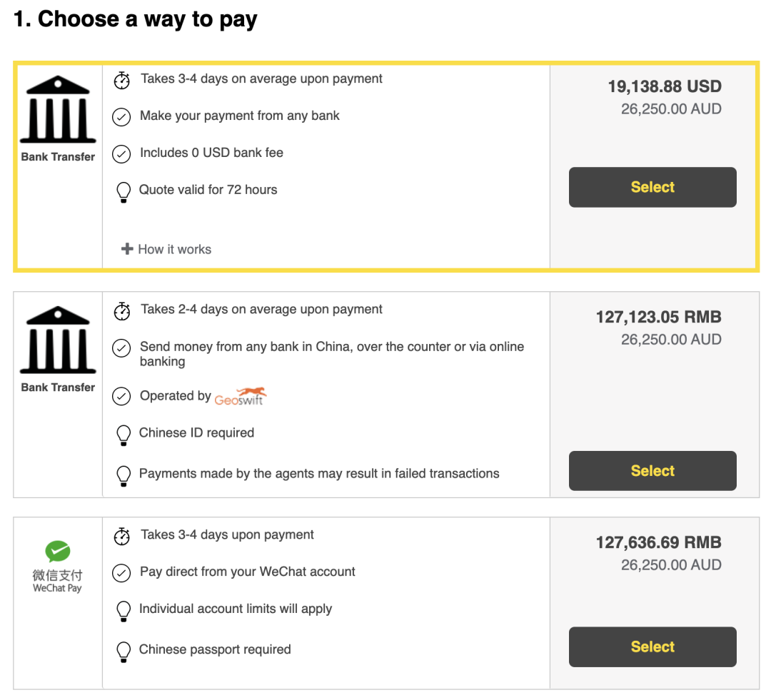This screenshot has height=700, width=771.
Task: Select the 19,138.88 USD bank transfer option
Action: click(652, 187)
